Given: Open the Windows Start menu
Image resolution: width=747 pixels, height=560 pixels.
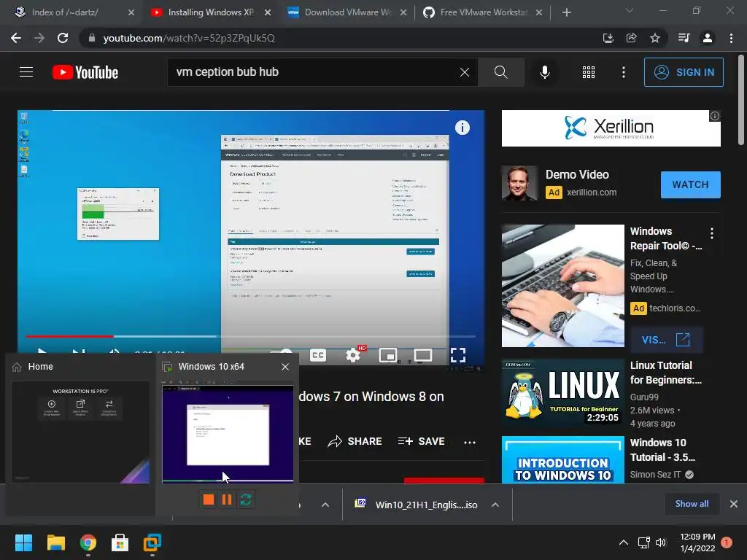Looking at the screenshot, I should click(x=23, y=542).
